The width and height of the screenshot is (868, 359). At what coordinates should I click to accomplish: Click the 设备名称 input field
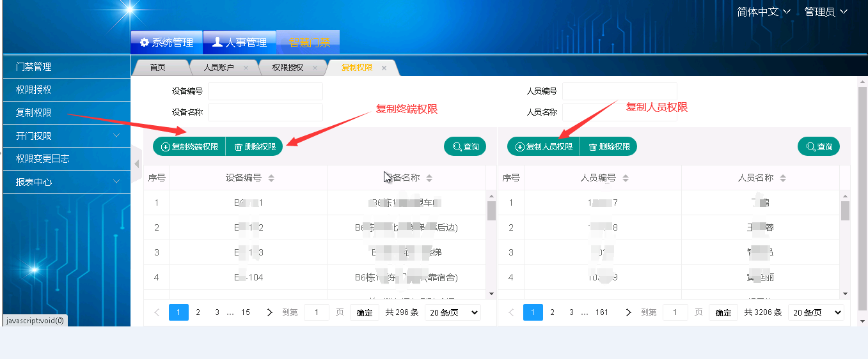265,112
